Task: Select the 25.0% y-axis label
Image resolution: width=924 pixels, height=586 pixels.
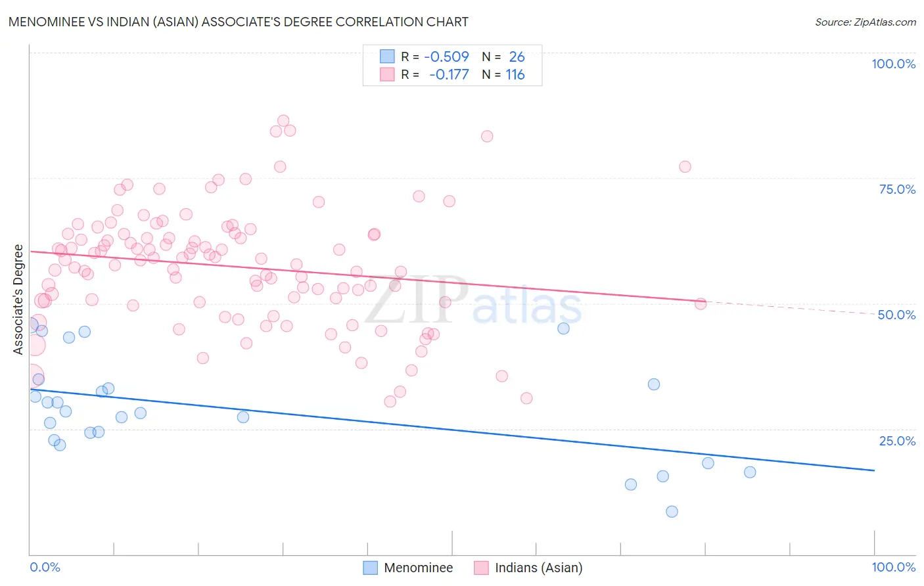Action: [x=898, y=441]
